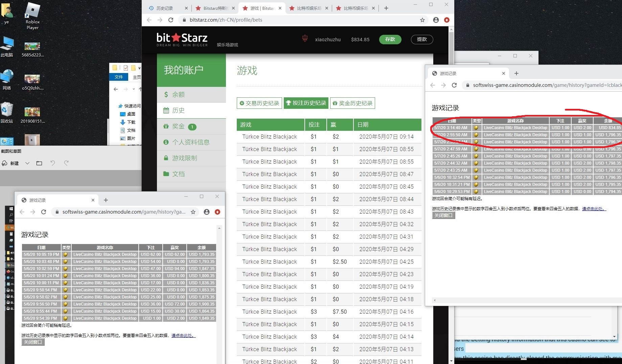The image size is (622, 364).
Task: Click the bitStarz logo
Action: (x=182, y=39)
